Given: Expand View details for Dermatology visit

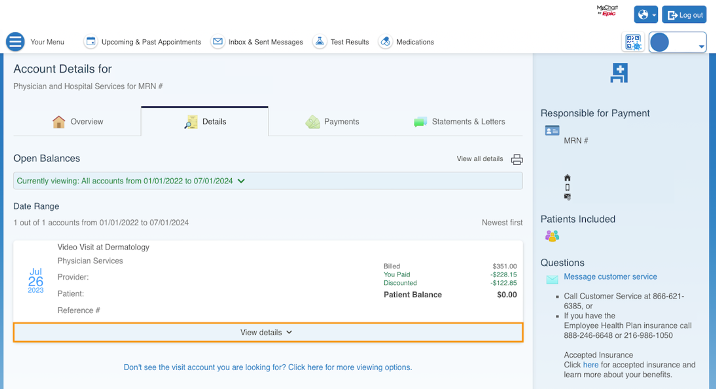Looking at the screenshot, I should pos(268,332).
